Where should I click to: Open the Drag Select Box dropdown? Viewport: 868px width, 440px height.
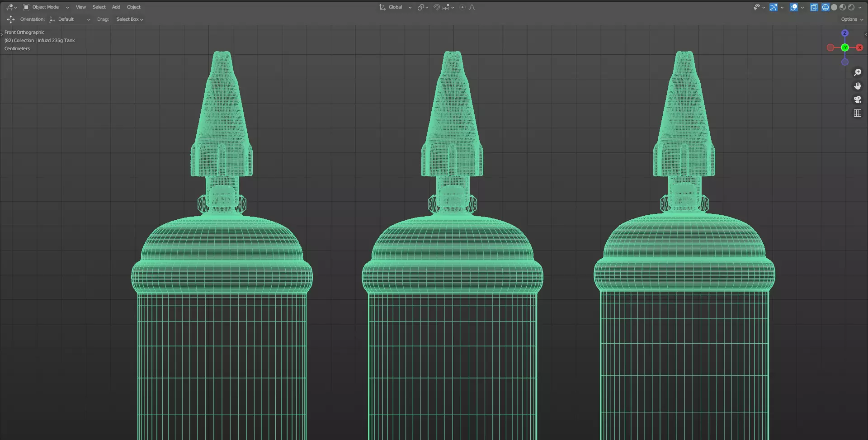[x=130, y=19]
